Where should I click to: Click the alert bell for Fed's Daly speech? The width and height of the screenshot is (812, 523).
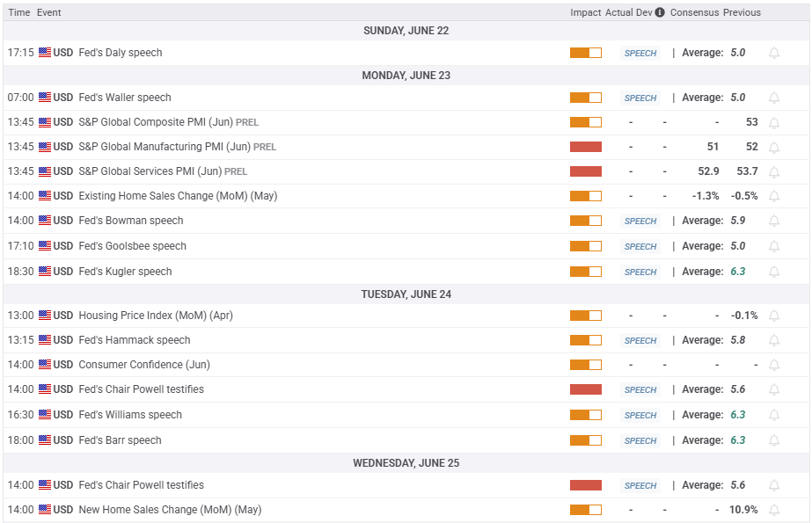[x=773, y=53]
